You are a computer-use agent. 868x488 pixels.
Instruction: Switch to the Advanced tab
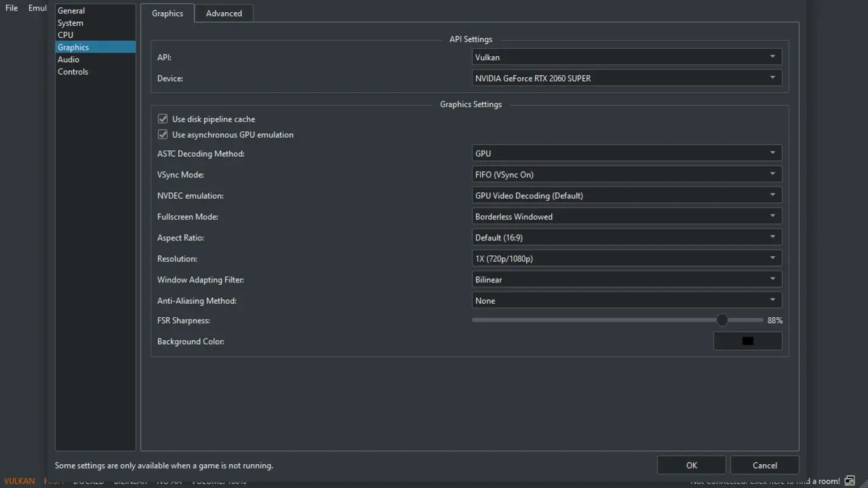pyautogui.click(x=223, y=13)
